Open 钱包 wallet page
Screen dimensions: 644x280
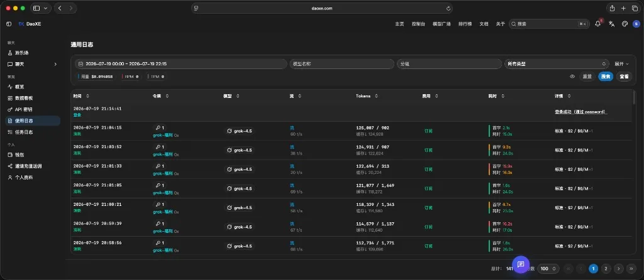point(19,155)
